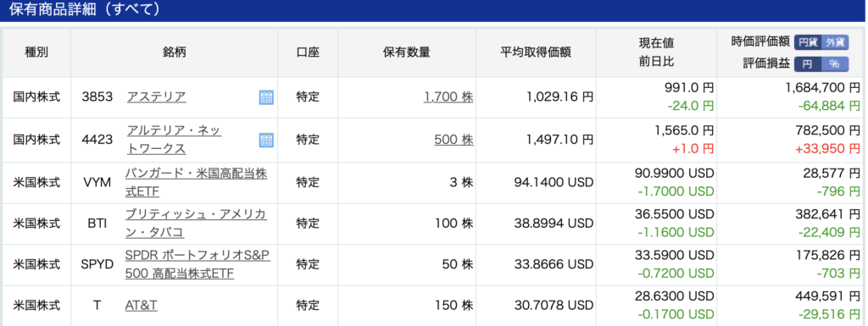The height and width of the screenshot is (326, 868).
Task: Open the アルテリア・ネットワークス stock link
Action: click(174, 140)
